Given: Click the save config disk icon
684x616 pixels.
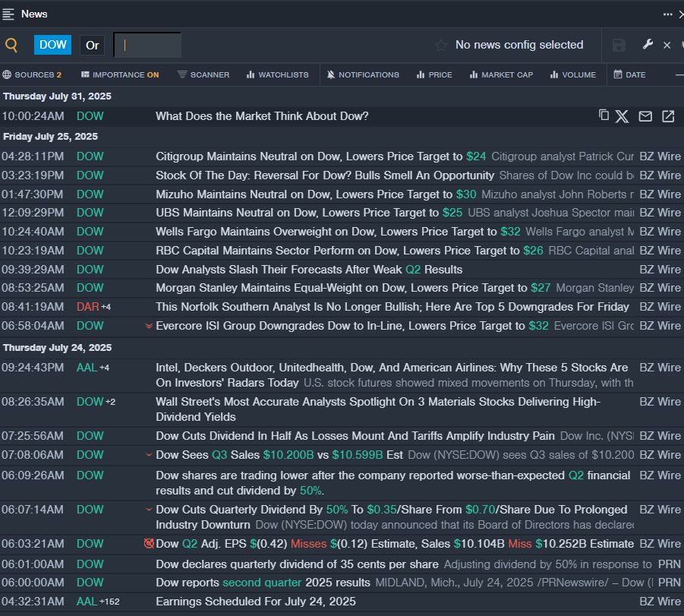Looking at the screenshot, I should click(619, 45).
